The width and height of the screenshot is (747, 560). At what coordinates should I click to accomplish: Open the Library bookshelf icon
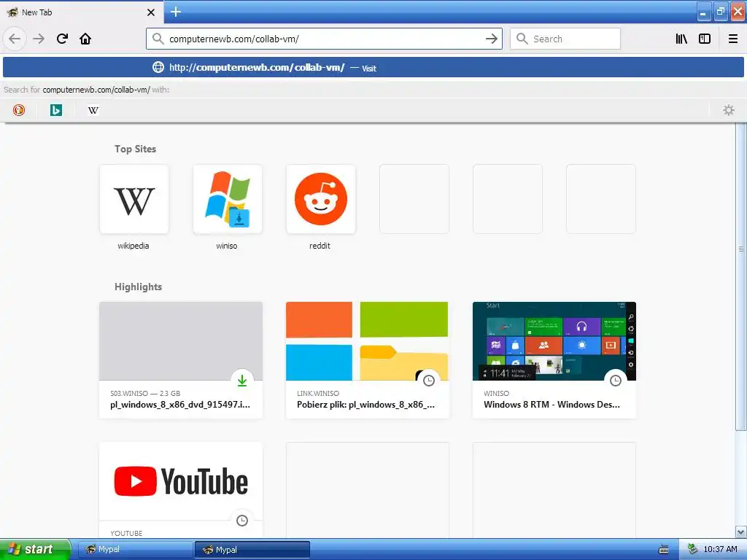point(681,39)
